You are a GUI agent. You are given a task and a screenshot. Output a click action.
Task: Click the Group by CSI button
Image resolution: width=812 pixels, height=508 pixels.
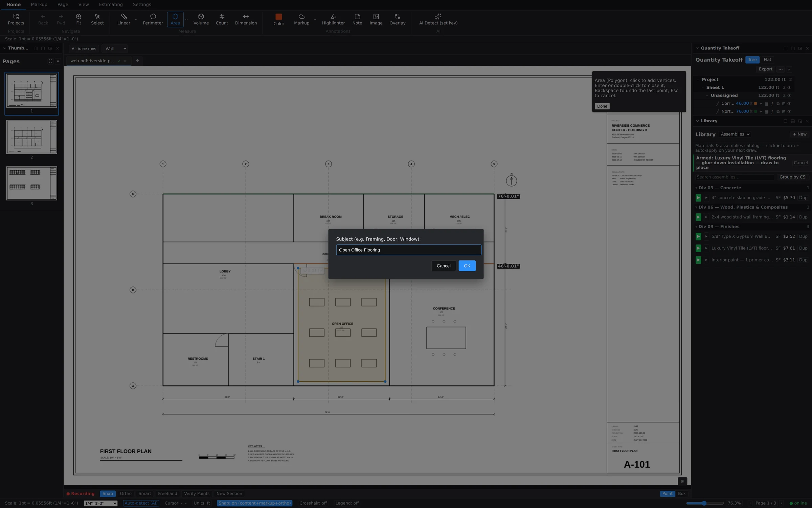click(x=793, y=177)
